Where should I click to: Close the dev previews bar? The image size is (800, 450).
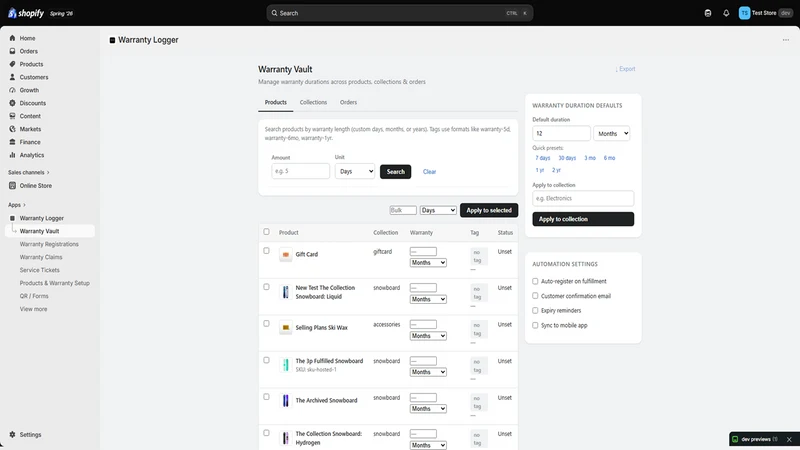pyautogui.click(x=789, y=439)
